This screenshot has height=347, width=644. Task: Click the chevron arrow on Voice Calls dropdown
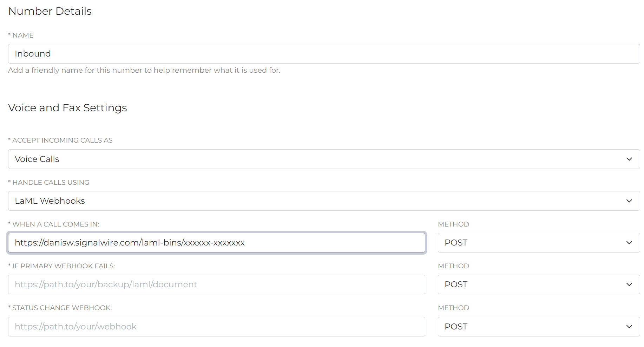pos(629,159)
